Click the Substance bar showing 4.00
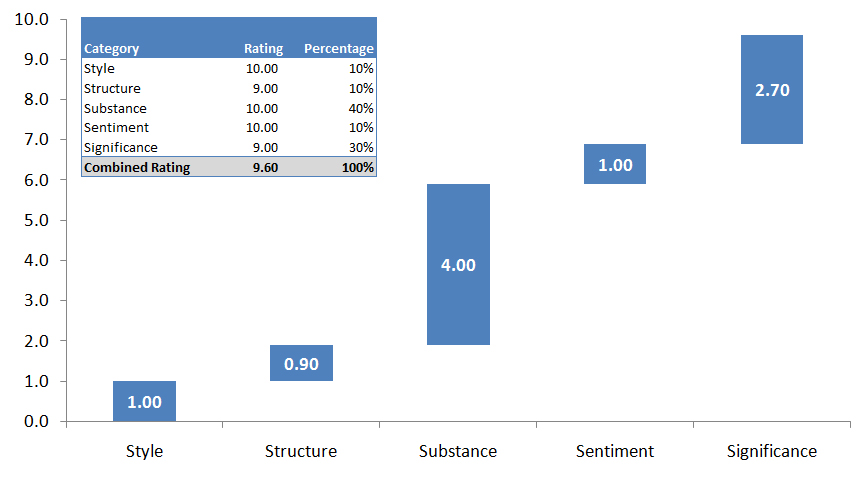The height and width of the screenshot is (477, 866). (x=458, y=265)
